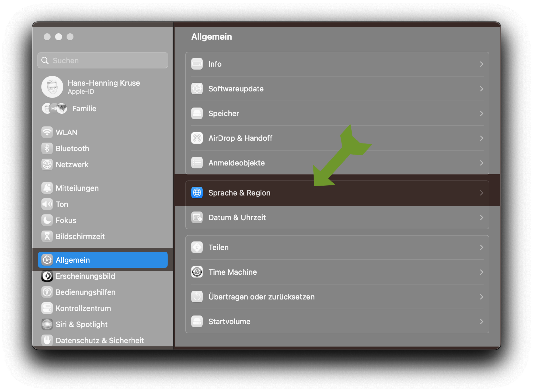The height and width of the screenshot is (392, 533).
Task: Open the Netzwerk globe icon
Action: (47, 165)
